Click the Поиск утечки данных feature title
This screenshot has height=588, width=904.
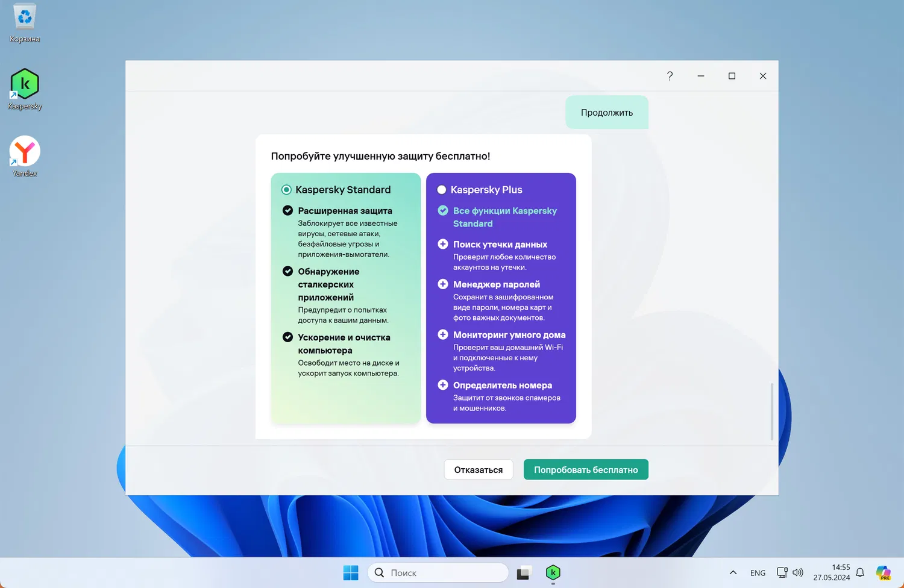(500, 244)
